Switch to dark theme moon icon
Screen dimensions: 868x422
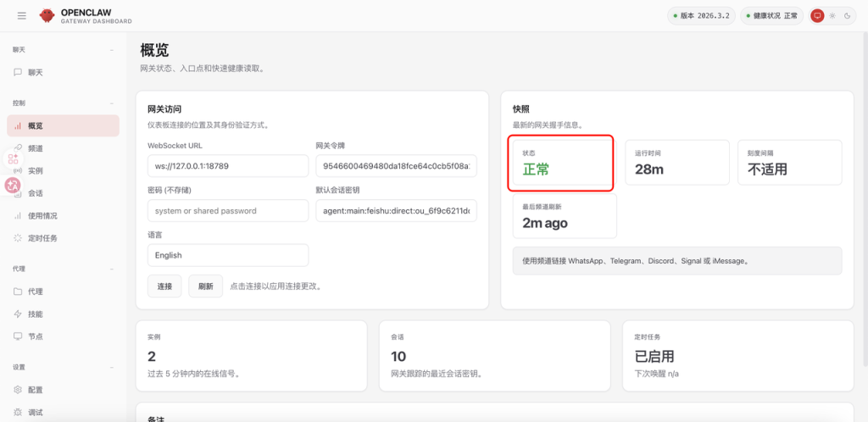pyautogui.click(x=845, y=15)
